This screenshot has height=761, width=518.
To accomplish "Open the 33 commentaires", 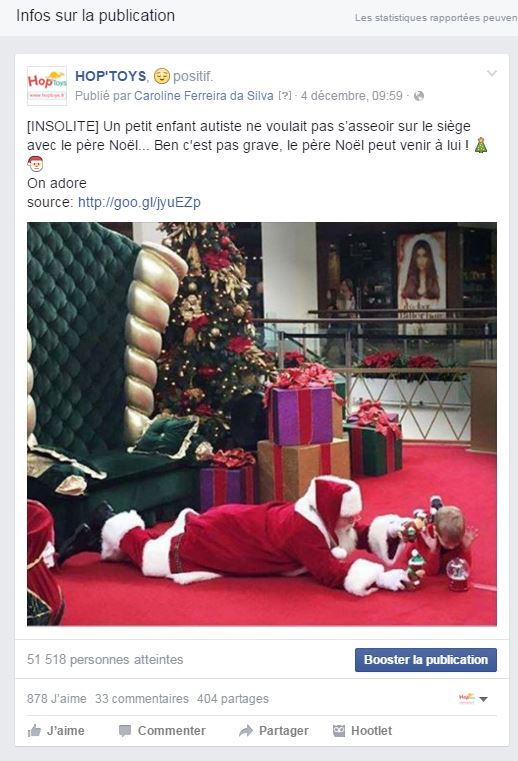I will pos(142,699).
